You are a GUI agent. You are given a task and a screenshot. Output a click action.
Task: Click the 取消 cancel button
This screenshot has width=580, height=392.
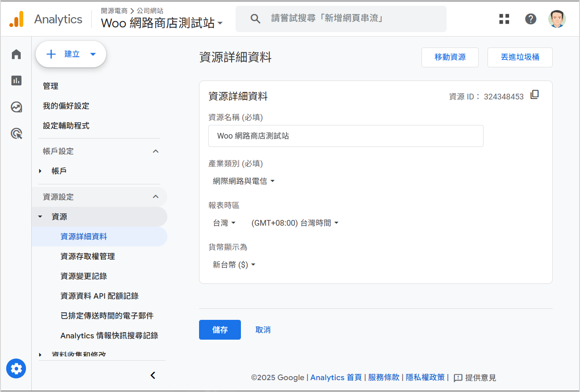coord(263,330)
